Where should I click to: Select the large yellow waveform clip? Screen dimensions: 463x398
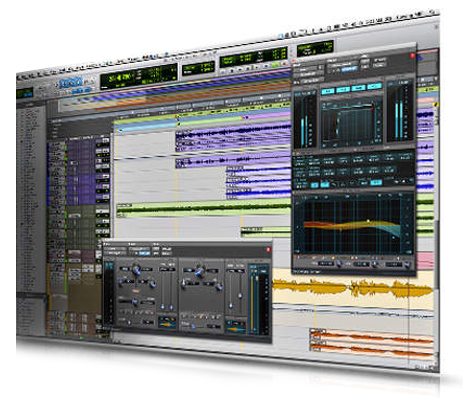(x=353, y=288)
